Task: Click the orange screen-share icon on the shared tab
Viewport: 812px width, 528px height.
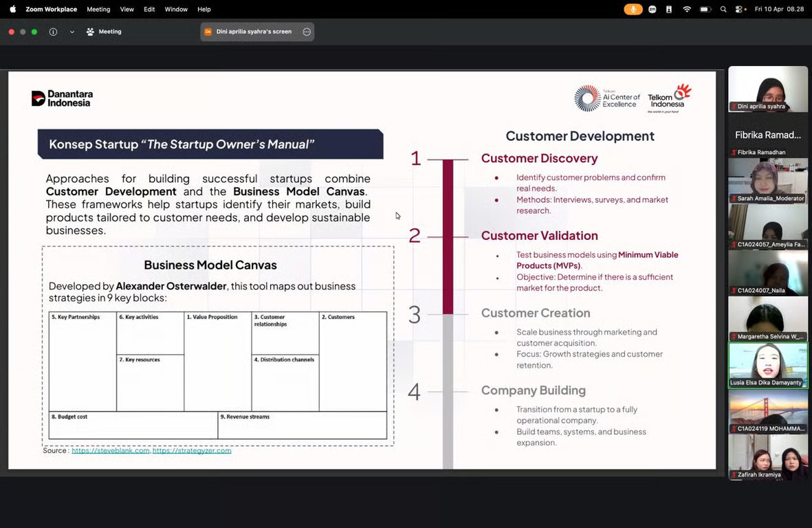Action: (207, 32)
